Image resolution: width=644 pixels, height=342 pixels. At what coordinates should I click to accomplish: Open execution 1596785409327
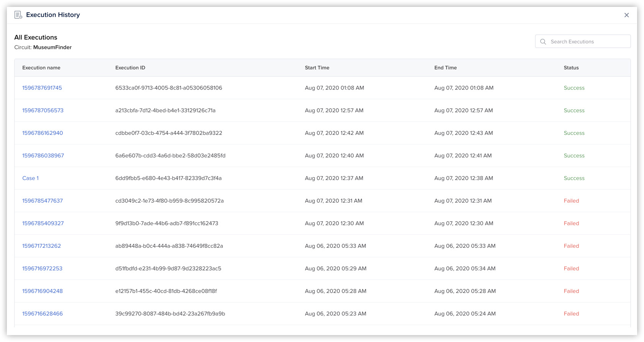43,223
